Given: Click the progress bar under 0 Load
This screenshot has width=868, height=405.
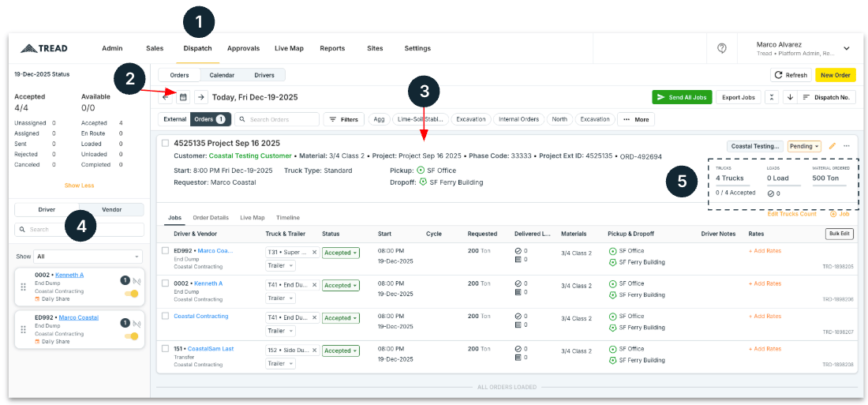Looking at the screenshot, I should [784, 186].
